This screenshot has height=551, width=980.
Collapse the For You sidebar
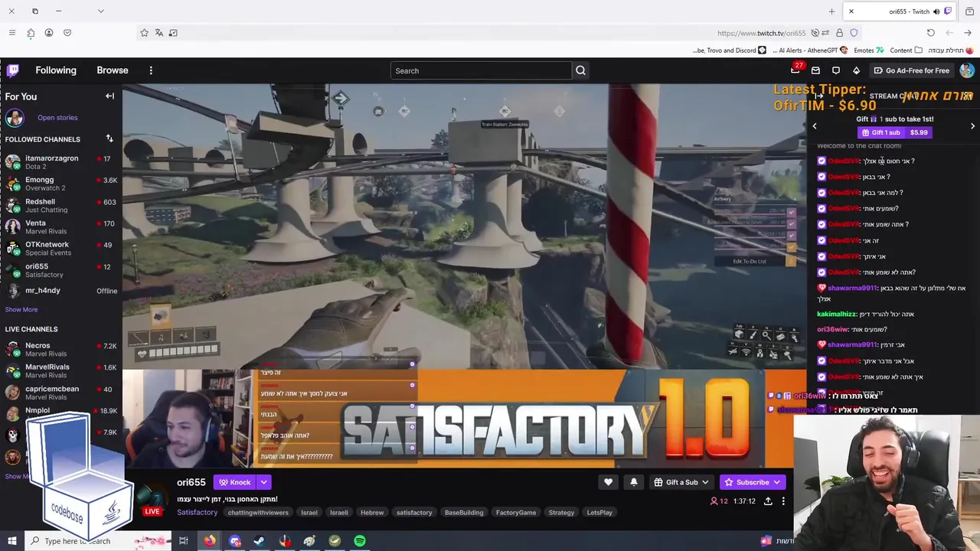click(109, 96)
